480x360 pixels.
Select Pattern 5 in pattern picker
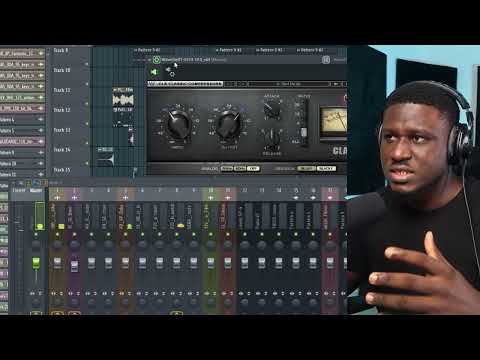click(22, 130)
